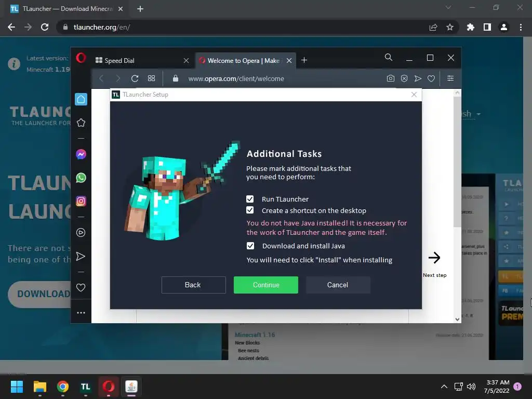The height and width of the screenshot is (399, 532).
Task: Open Opera's search tabs icon
Action: (x=389, y=57)
